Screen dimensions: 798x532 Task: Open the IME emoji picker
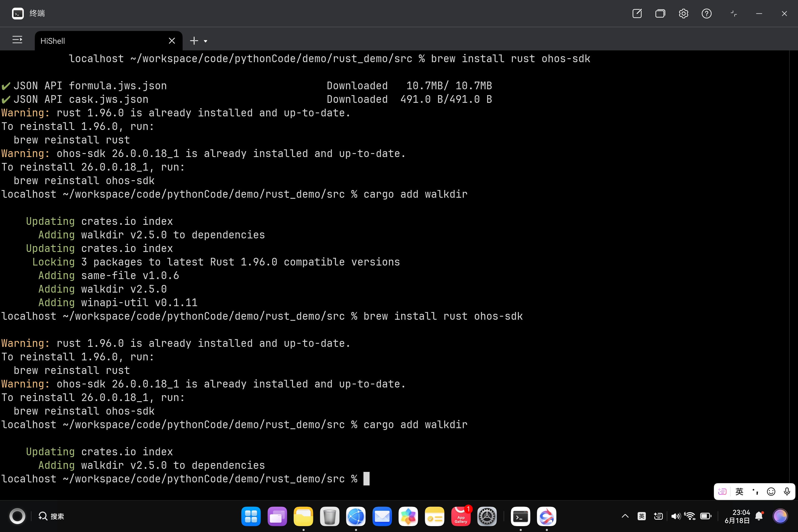click(x=771, y=491)
